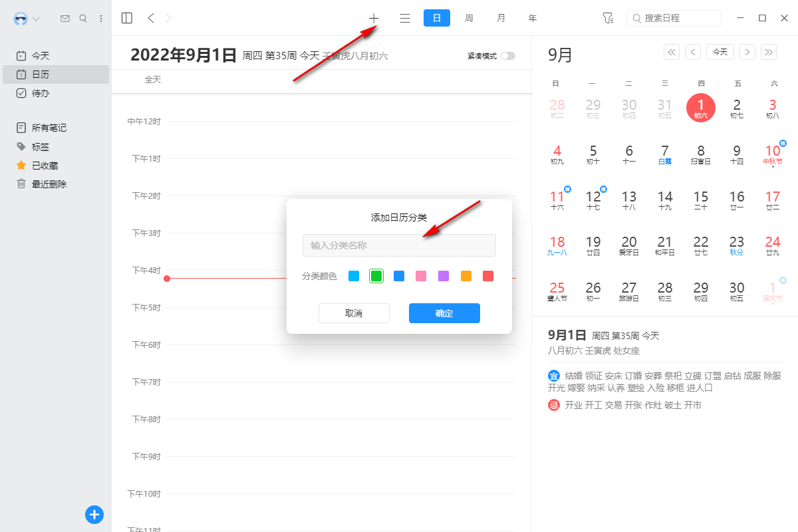Click the blue floating add button
Screen dimensions: 798x532
click(94, 514)
